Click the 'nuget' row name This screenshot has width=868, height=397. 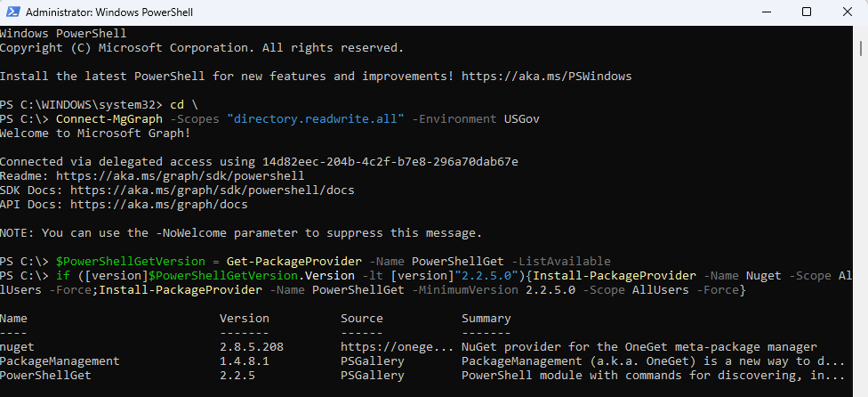coord(17,347)
